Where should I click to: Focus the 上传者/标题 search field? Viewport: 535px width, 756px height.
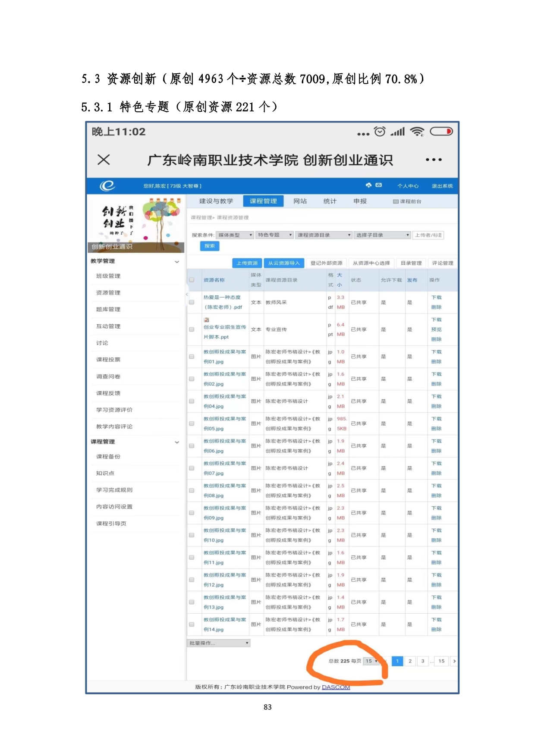428,235
